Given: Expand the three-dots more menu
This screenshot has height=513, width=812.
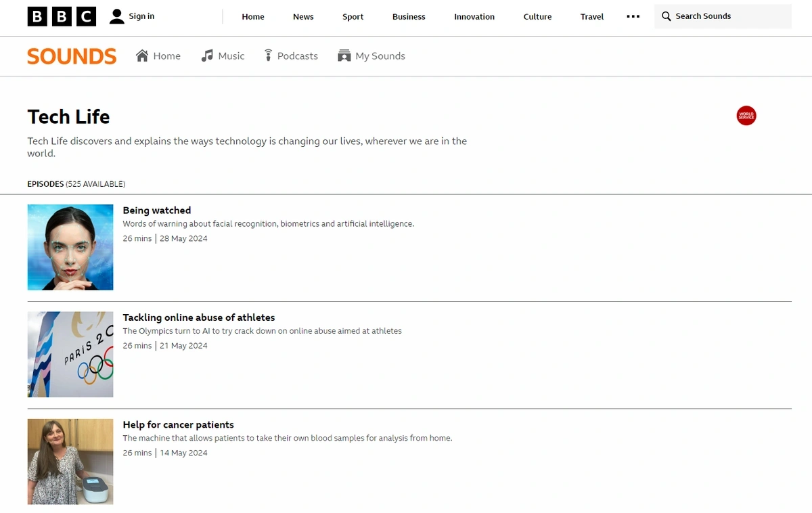Looking at the screenshot, I should 633,16.
